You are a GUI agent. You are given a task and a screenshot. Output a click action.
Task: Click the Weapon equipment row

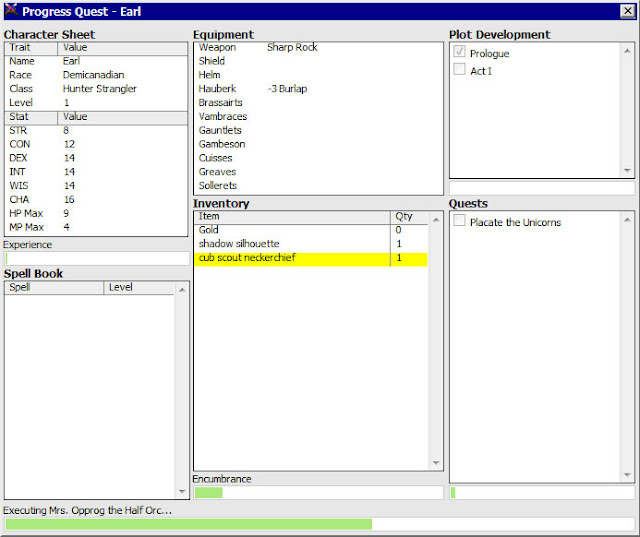(318, 48)
